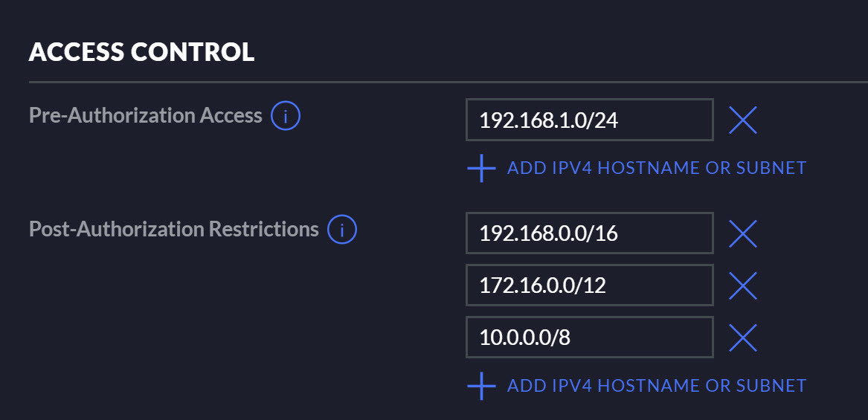Focus the first Post-Authorization Restrictions subnet field
Viewport: 868px width, 420px height.
[589, 233]
